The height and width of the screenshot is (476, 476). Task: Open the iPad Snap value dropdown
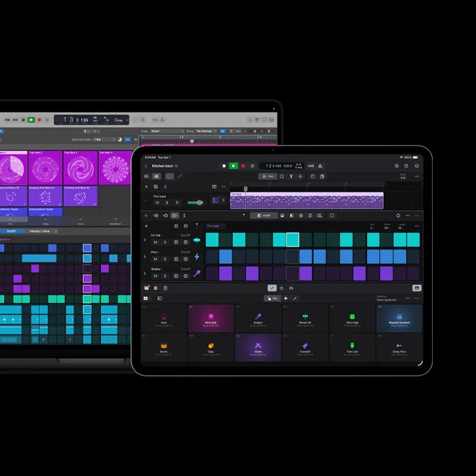click(x=403, y=177)
